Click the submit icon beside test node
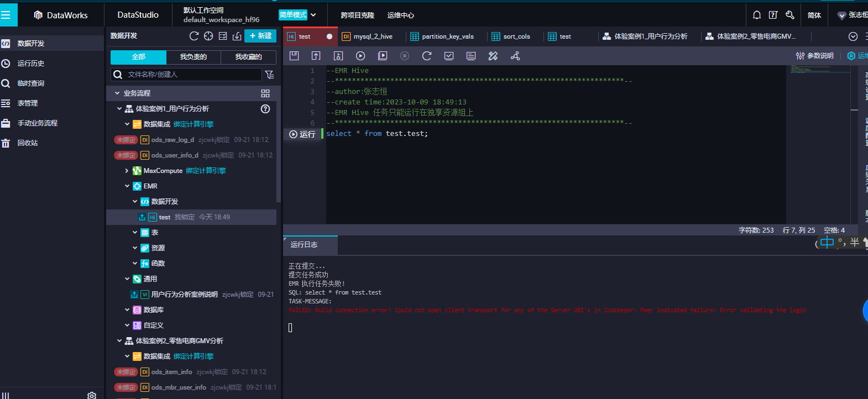Viewport: 868px width, 399px height. point(142,217)
